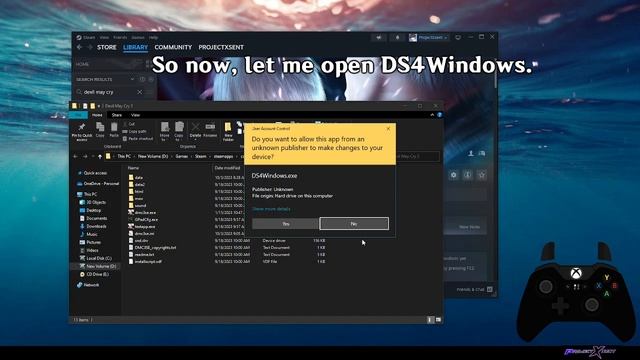Click Steam in Explorer address breadcrumb
Screen dimensions: 640x360
tap(200, 156)
